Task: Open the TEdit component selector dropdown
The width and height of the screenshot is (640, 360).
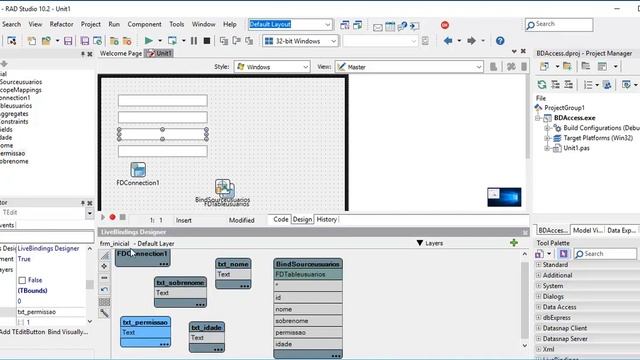Action: (89, 213)
